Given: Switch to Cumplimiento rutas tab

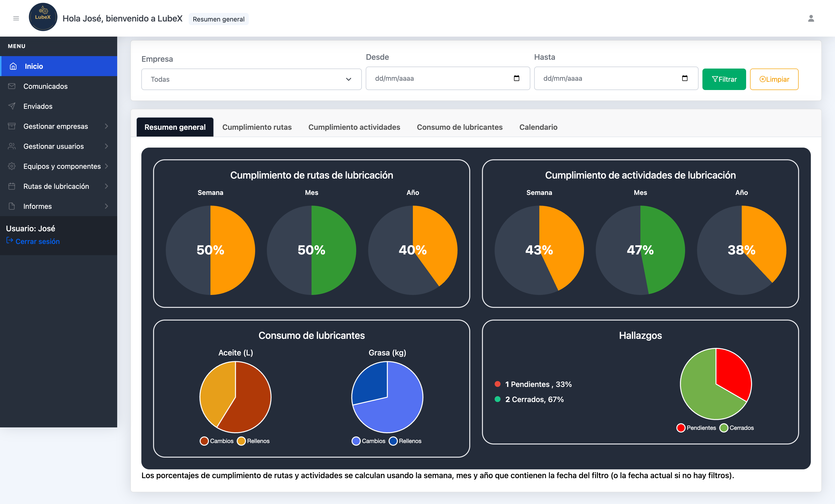Looking at the screenshot, I should (x=257, y=127).
